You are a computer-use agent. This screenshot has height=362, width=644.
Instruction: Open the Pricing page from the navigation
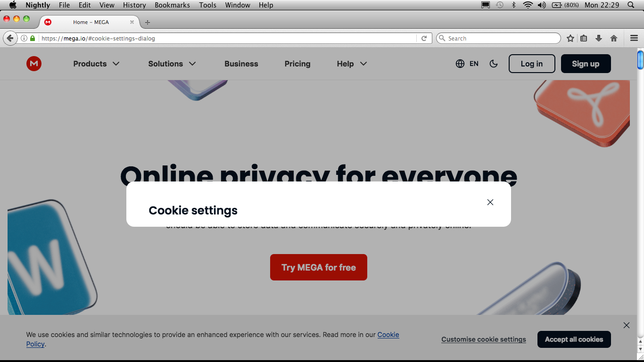tap(297, 64)
